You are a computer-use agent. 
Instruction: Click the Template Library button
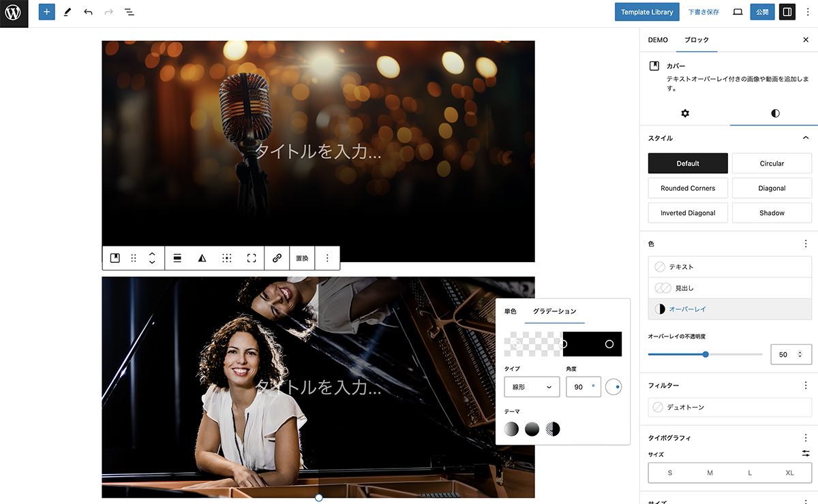point(647,12)
